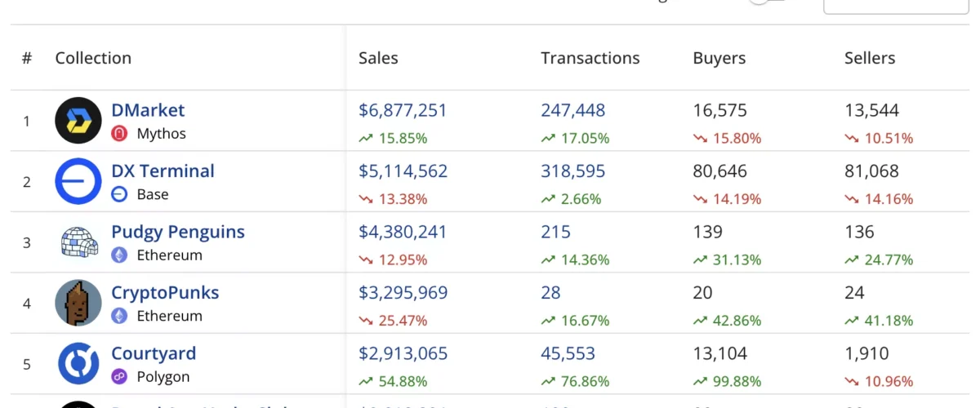Open the DMarket collection link
Viewport: 980px width, 408px height.
[148, 110]
